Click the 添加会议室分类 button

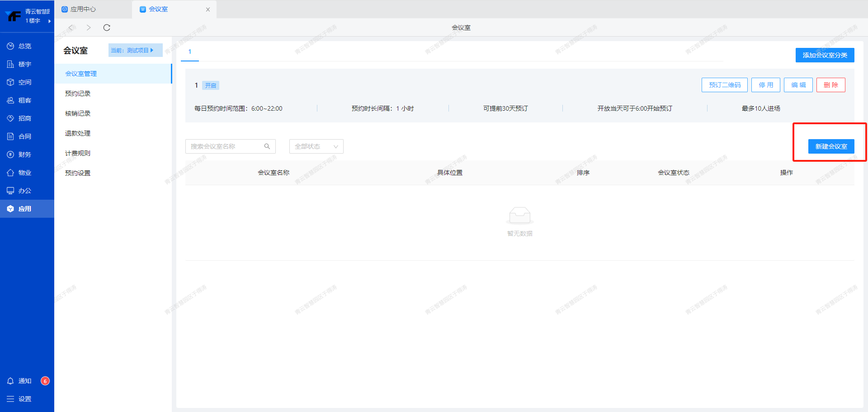[825, 55]
